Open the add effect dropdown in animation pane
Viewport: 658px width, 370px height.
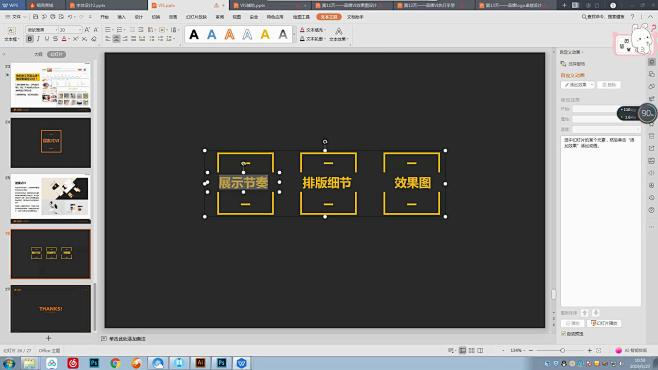pos(578,85)
